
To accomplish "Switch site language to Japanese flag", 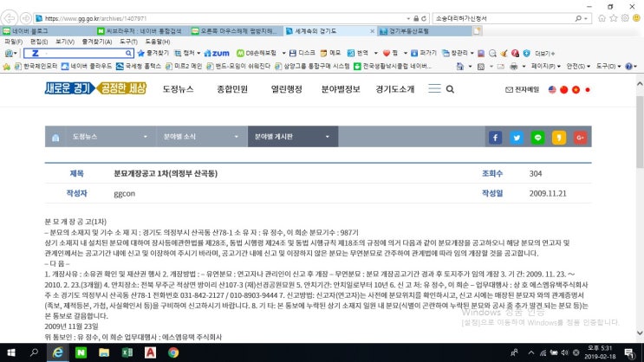I will [588, 89].
